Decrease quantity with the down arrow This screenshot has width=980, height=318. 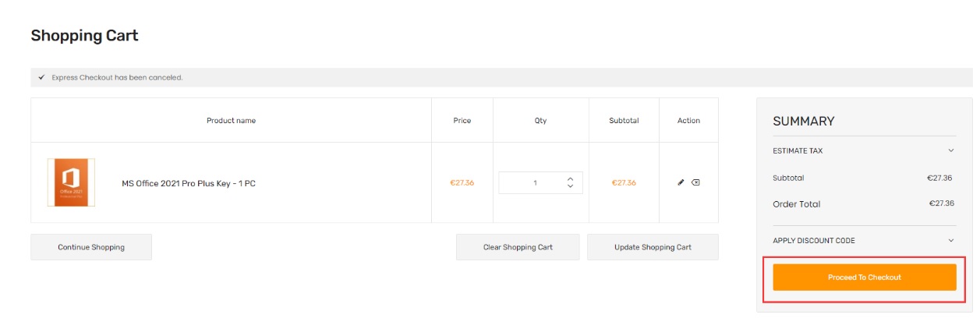(x=570, y=186)
